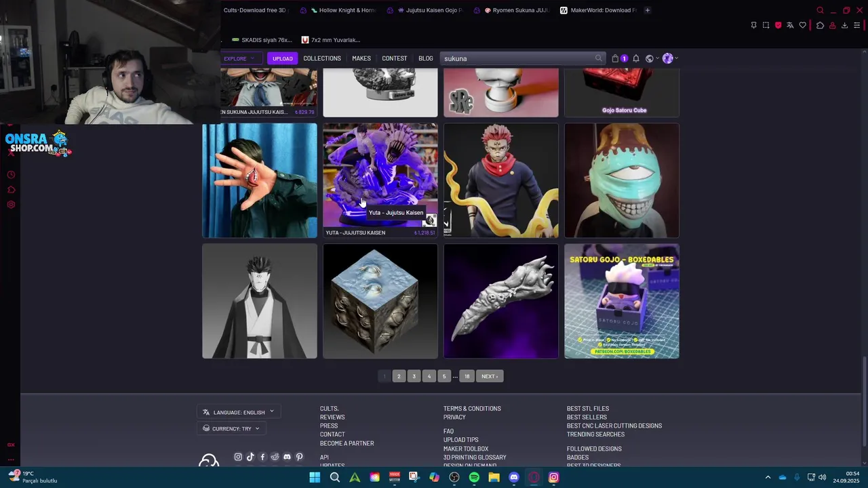868x488 pixels.
Task: Open Discord from taskbar
Action: [514, 477]
